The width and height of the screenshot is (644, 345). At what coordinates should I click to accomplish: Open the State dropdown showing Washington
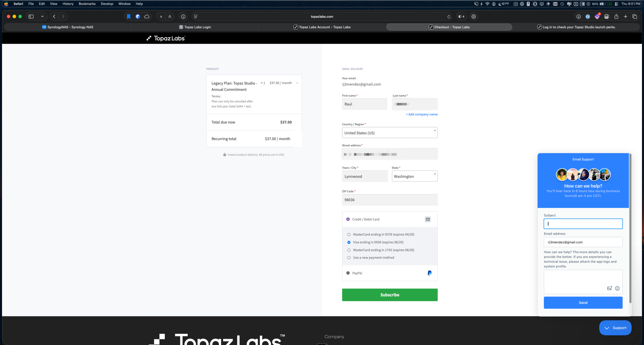(x=415, y=176)
